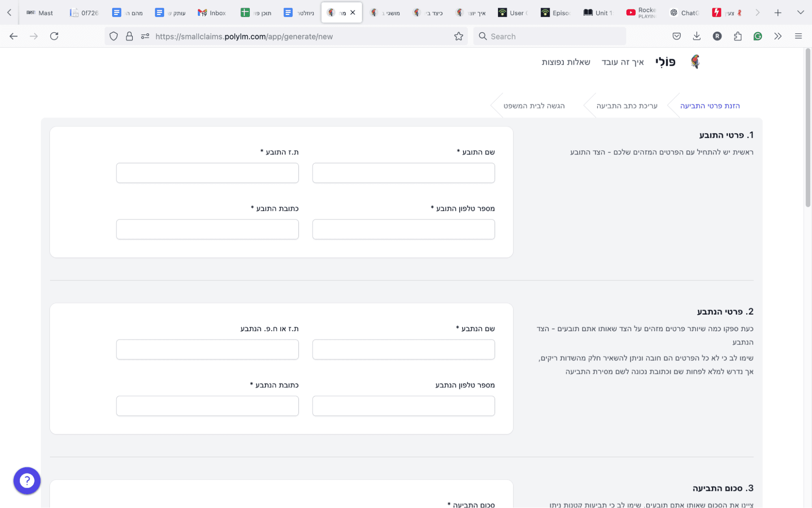Screen dimensions: 812x508
Task: Focus the מספר טלפון התובע input field
Action: 403,229
